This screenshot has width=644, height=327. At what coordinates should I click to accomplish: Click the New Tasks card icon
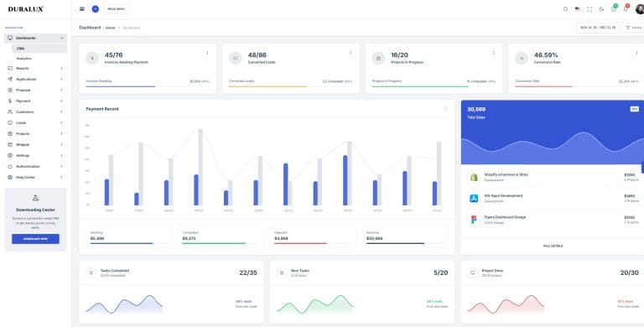click(x=282, y=272)
